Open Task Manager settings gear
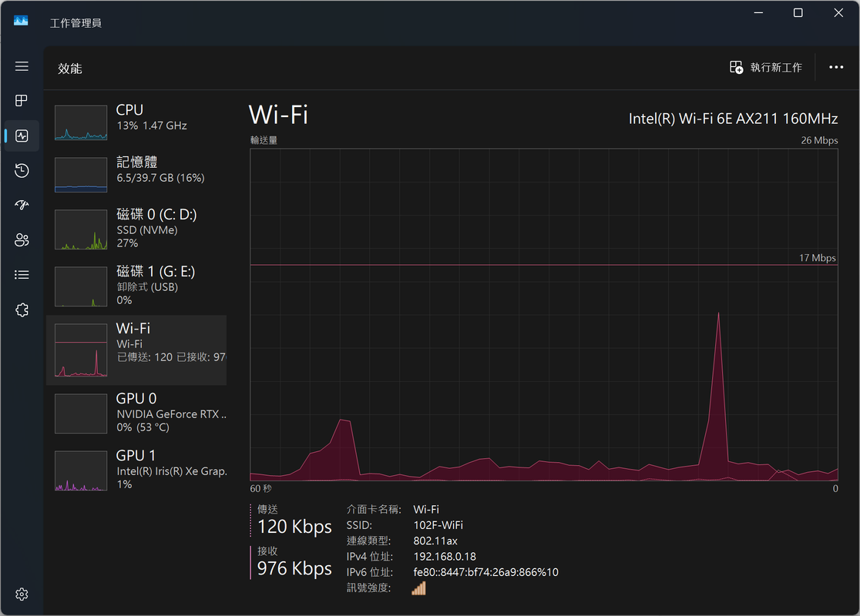This screenshot has width=860, height=616. (x=22, y=594)
